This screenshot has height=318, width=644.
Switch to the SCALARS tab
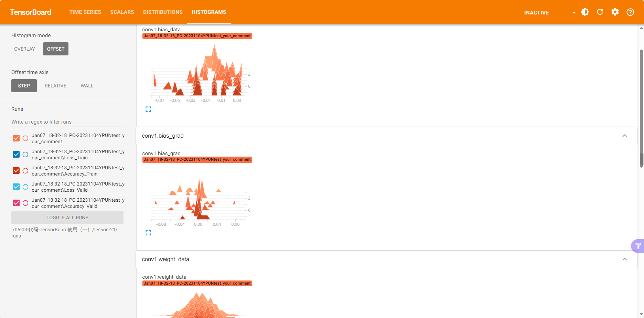pos(122,12)
